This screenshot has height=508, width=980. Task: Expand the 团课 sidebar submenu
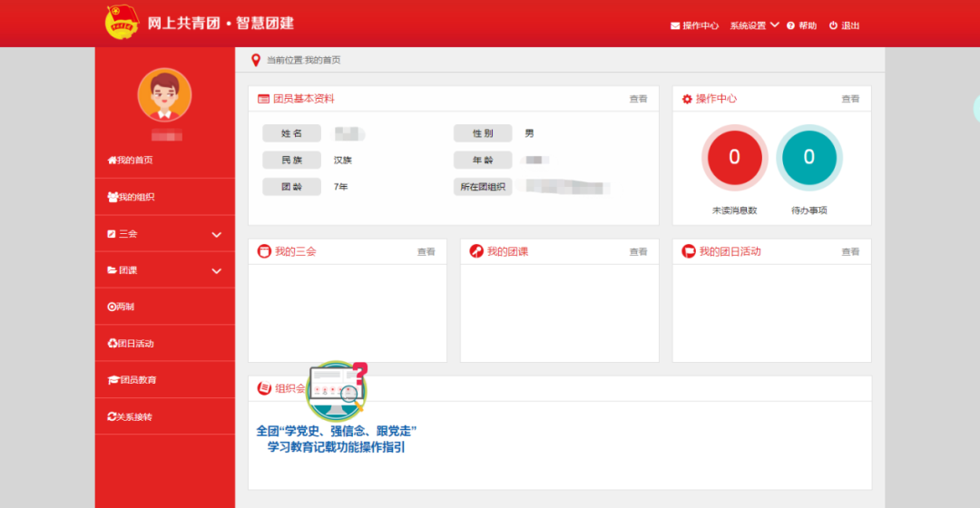click(216, 270)
